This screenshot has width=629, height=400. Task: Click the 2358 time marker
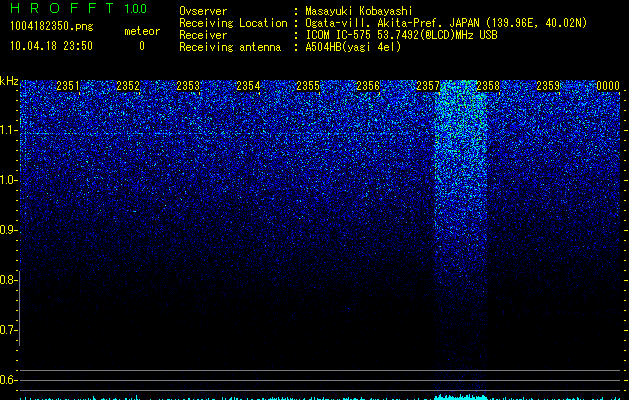[x=488, y=86]
